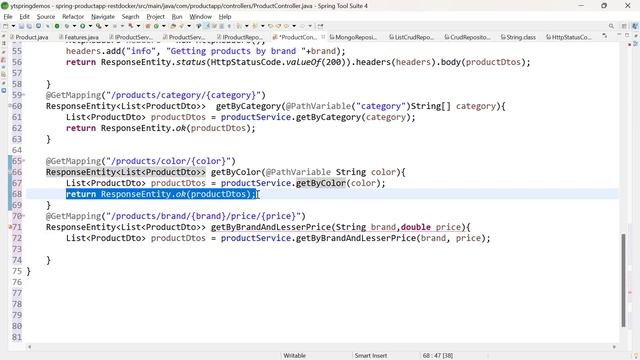This screenshot has height=360, width=640.
Task: Click cursor position "68 : 47 [38]"
Action: pos(438,356)
